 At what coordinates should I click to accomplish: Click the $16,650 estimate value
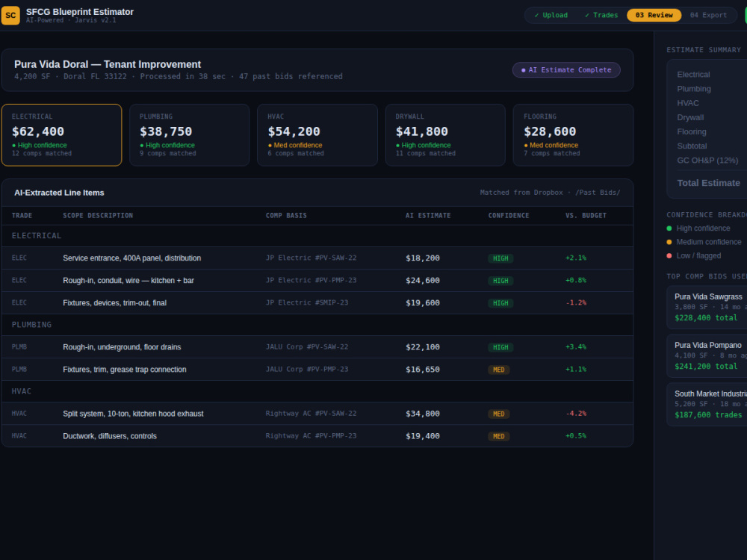coord(423,370)
